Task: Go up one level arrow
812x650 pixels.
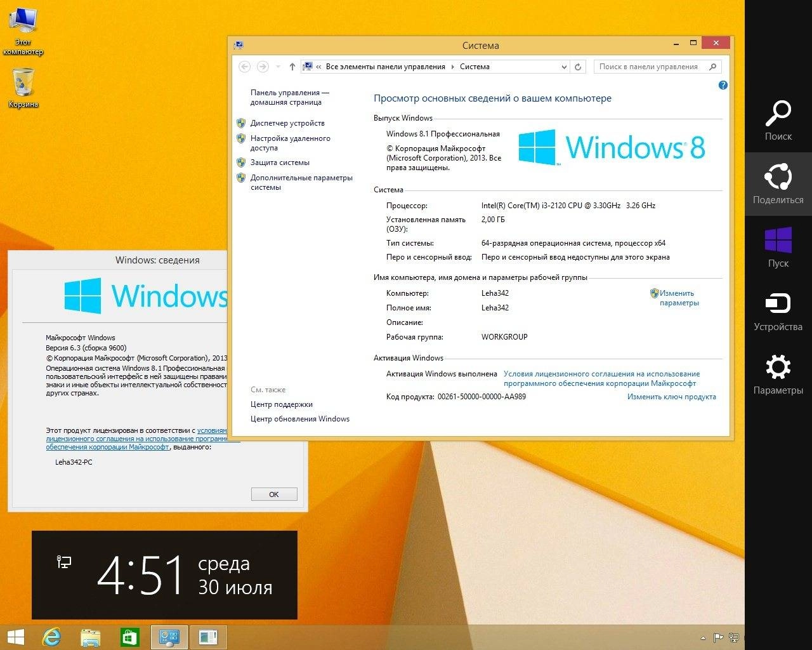Action: click(x=292, y=67)
